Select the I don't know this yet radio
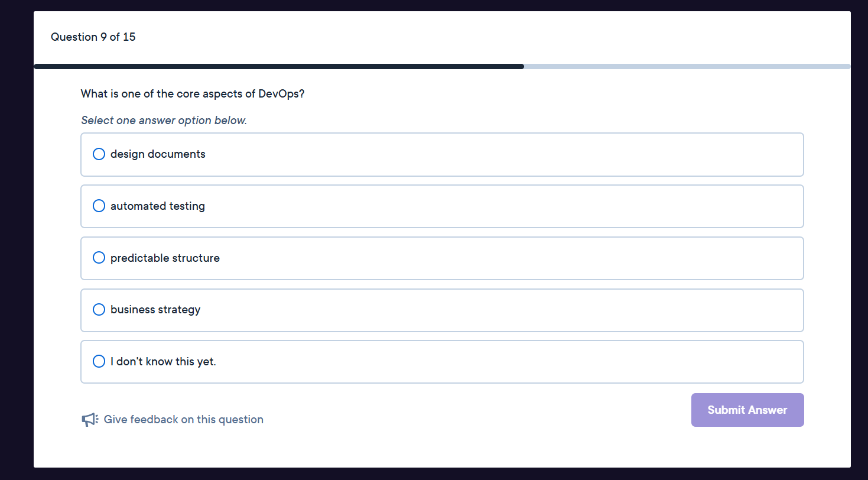Image resolution: width=868 pixels, height=480 pixels. (99, 361)
